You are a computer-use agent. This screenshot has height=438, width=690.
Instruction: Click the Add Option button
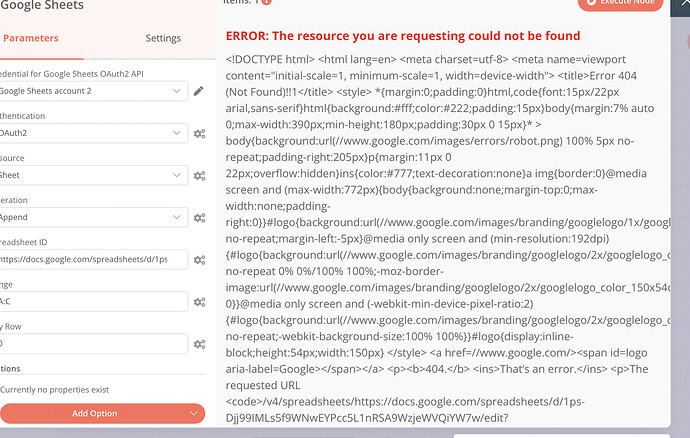click(x=102, y=413)
